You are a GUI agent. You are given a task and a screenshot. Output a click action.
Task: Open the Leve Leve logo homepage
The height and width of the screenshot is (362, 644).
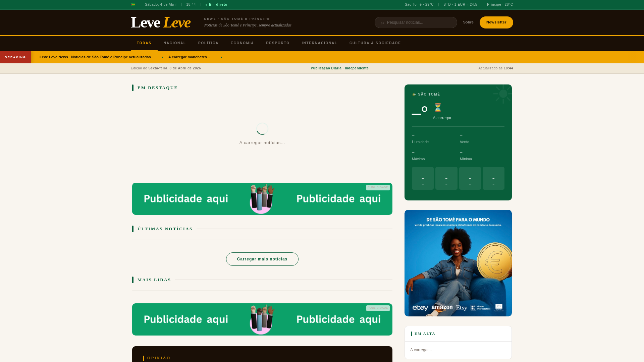[160, 22]
